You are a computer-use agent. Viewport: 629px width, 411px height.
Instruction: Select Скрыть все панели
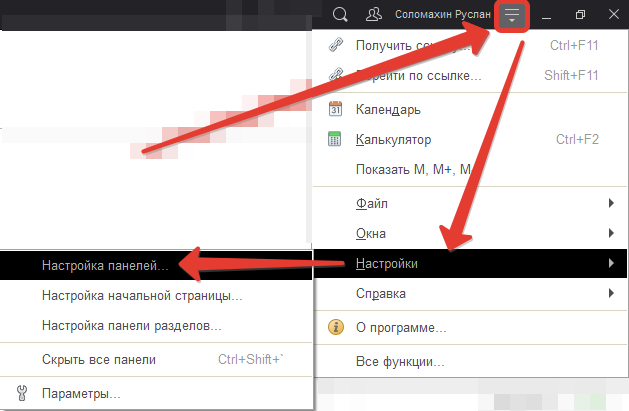click(156, 360)
